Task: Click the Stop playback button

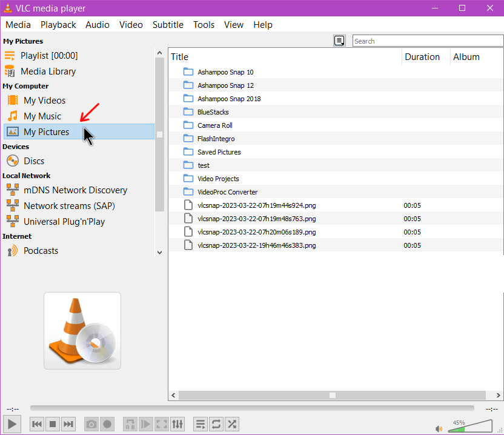Action: 53,424
